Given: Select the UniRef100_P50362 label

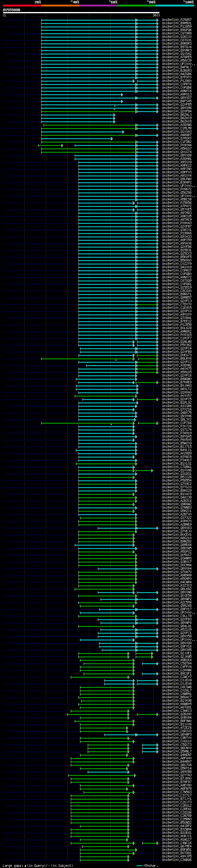Looking at the screenshot, I should [177, 345].
